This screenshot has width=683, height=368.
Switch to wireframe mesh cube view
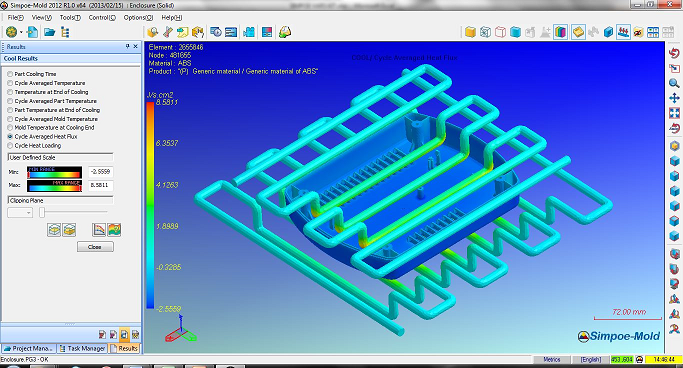click(x=485, y=32)
